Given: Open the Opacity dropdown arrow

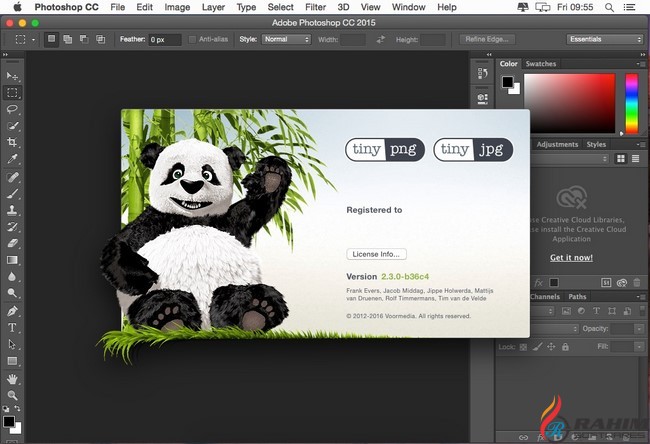Looking at the screenshot, I should click(x=639, y=329).
